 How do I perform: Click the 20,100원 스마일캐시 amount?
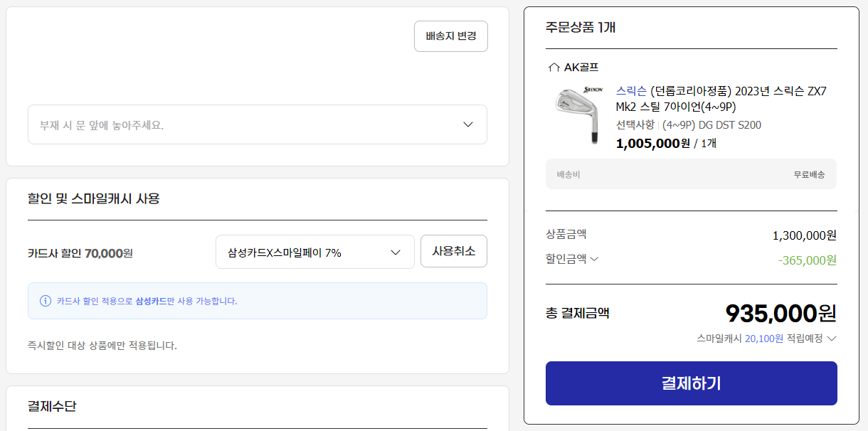pos(763,339)
